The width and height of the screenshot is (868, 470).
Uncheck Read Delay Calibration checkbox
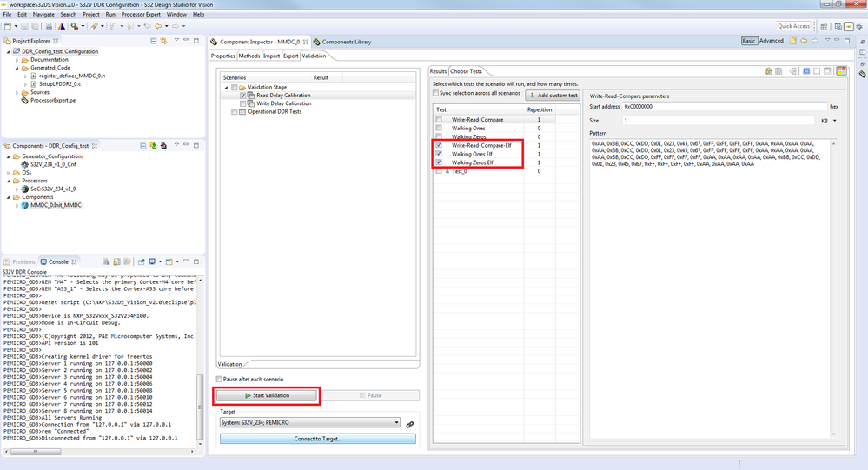(243, 96)
